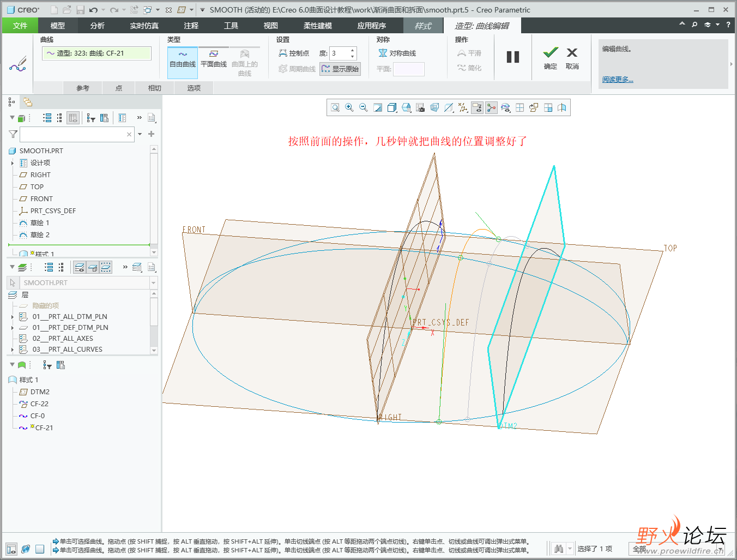Click the windows switcher icon in title bar

pos(147,10)
